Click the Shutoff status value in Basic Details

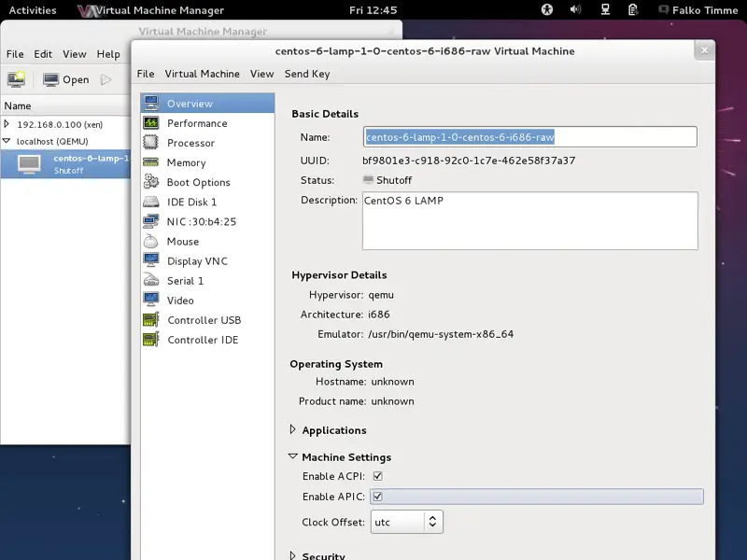pyautogui.click(x=394, y=180)
